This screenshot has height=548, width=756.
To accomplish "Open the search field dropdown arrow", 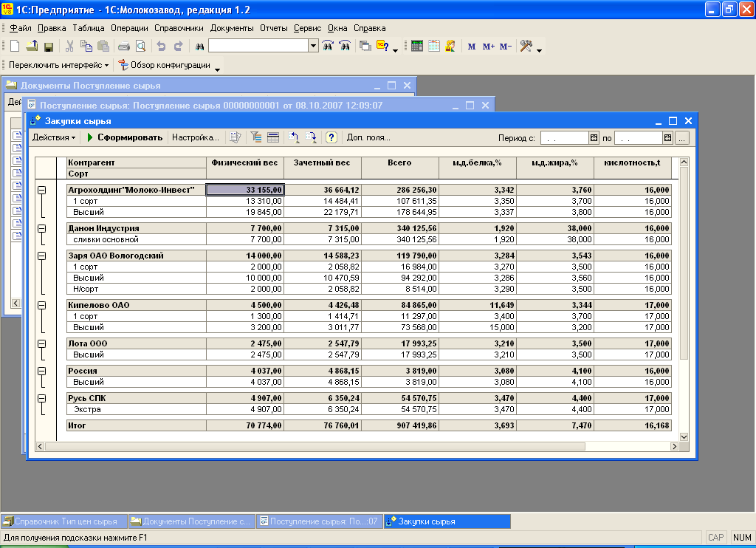I will (313, 46).
